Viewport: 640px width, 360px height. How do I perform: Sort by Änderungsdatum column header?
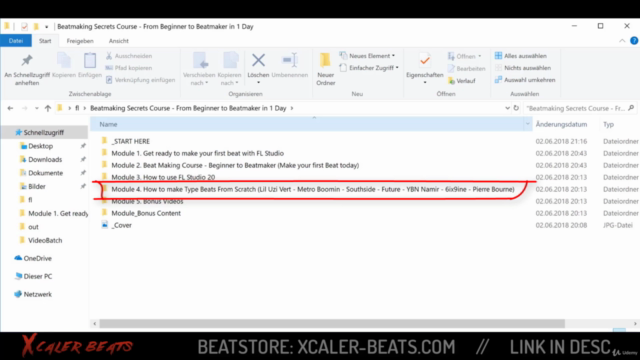click(x=561, y=124)
